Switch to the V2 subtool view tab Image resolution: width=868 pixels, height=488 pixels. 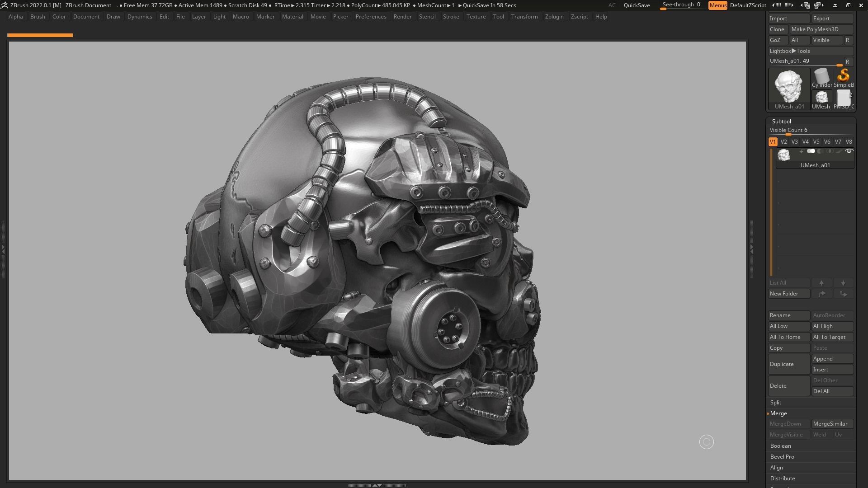(783, 141)
